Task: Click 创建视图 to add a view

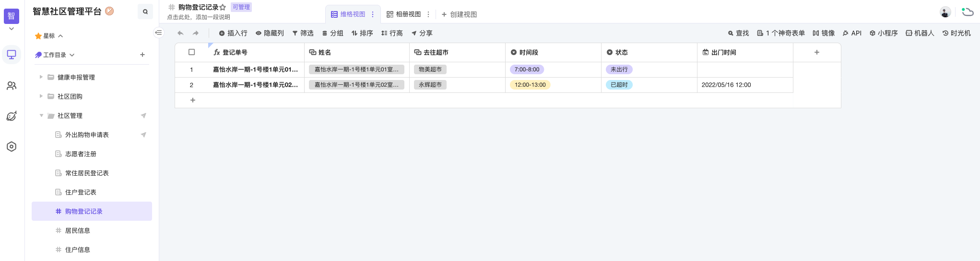Action: (x=459, y=14)
